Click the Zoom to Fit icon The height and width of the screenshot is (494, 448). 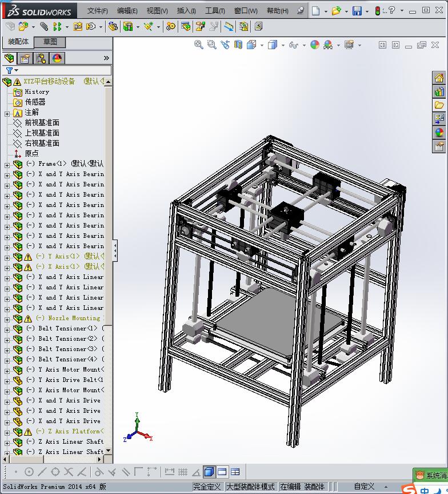click(x=198, y=45)
